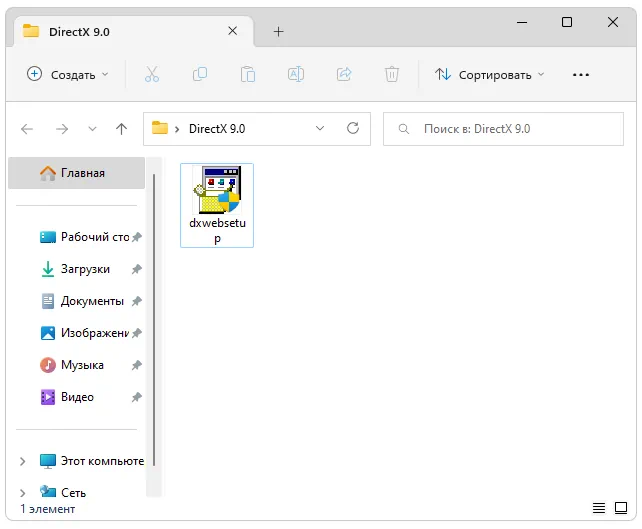Unpin Загрузки using its pin icon
This screenshot has height=529, width=642.
(x=137, y=269)
